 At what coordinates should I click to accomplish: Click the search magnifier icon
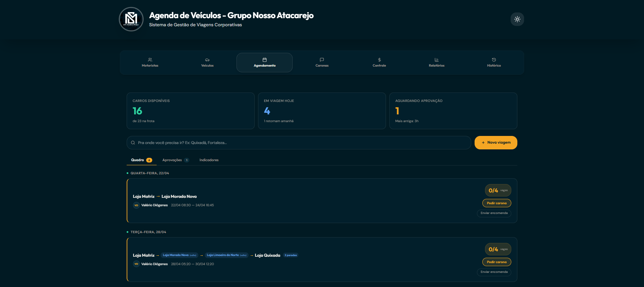tap(133, 143)
